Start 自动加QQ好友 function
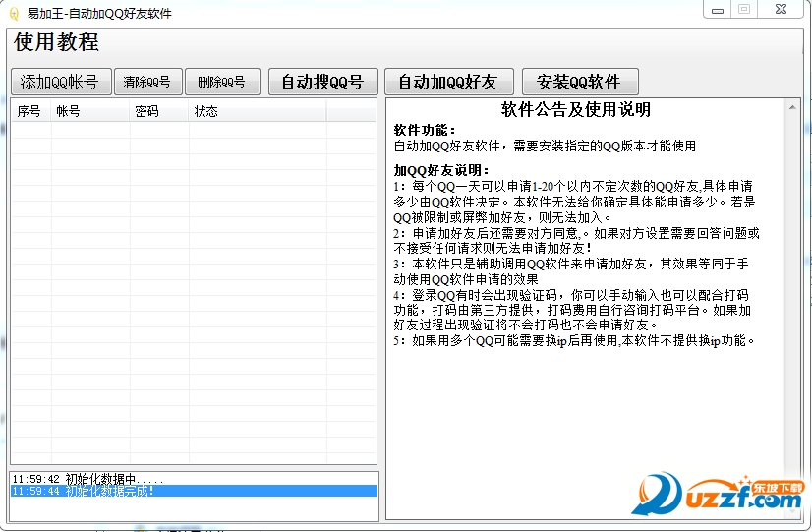The image size is (812, 532). tap(449, 82)
